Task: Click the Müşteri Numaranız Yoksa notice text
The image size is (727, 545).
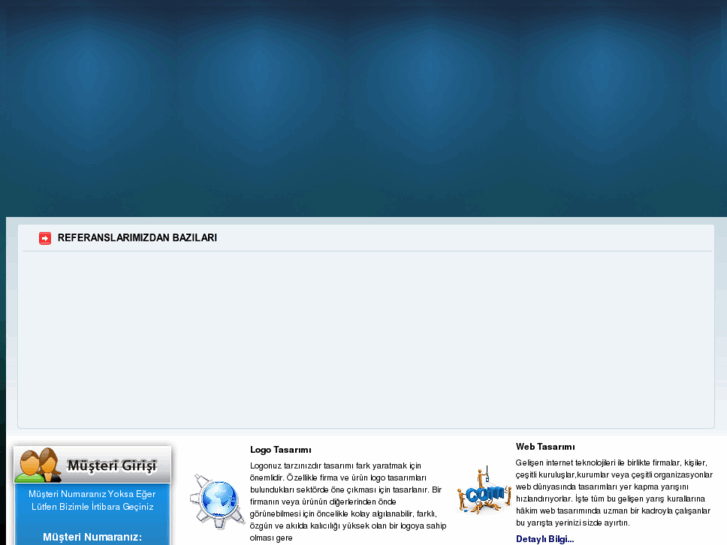Action: [x=92, y=500]
